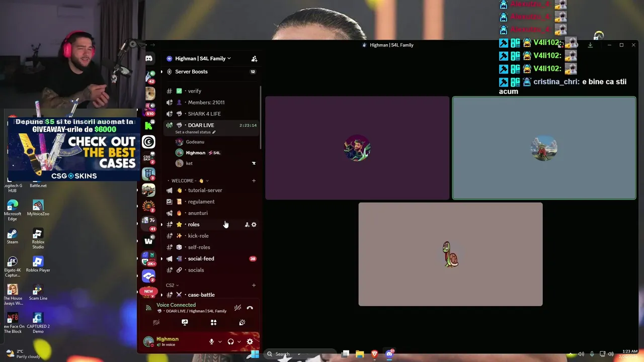
Task: Expand thread arrow next to social-feed
Action: 162,259
